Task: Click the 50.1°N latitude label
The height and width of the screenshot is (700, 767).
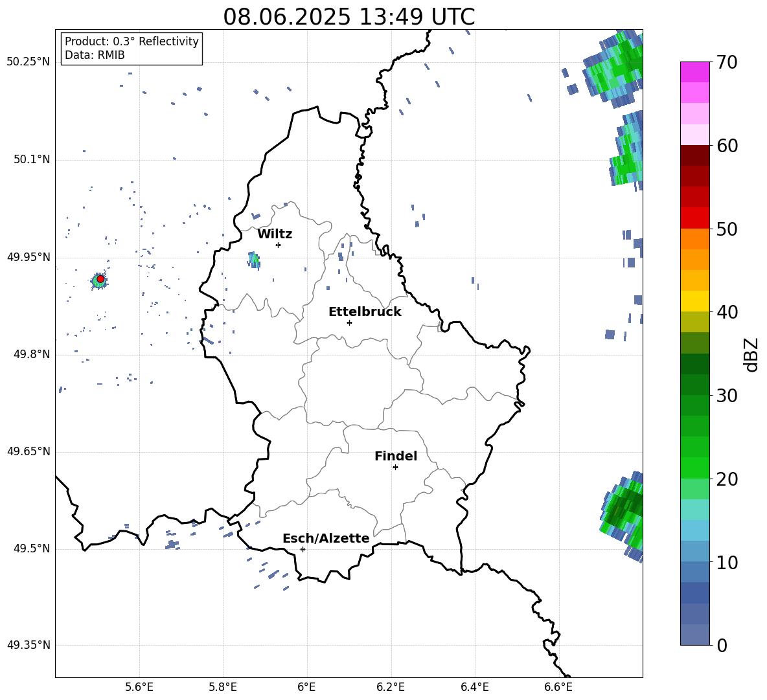Action: click(32, 159)
